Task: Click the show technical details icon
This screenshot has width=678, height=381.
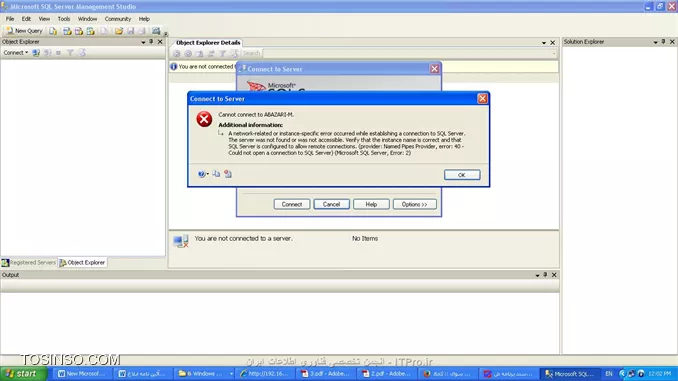Action: 228,174
